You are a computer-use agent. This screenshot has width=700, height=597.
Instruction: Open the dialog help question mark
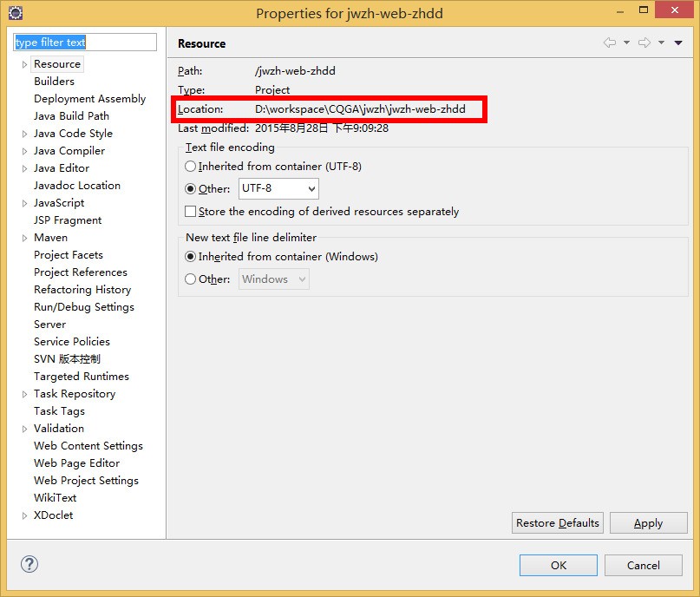pyautogui.click(x=29, y=564)
